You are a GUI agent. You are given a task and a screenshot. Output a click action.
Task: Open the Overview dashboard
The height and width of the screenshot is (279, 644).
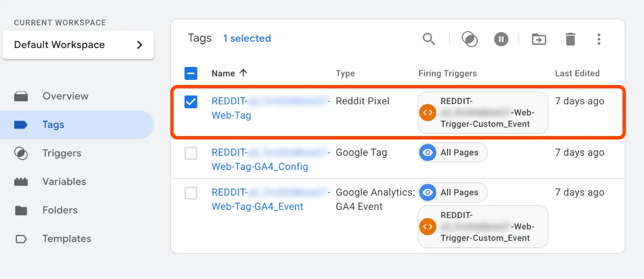(x=65, y=96)
